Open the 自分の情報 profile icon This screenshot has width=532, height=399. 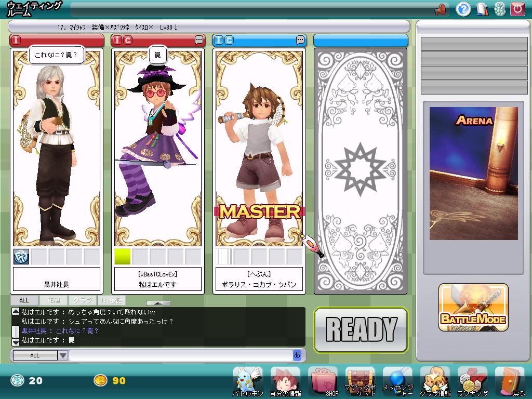pos(285,380)
